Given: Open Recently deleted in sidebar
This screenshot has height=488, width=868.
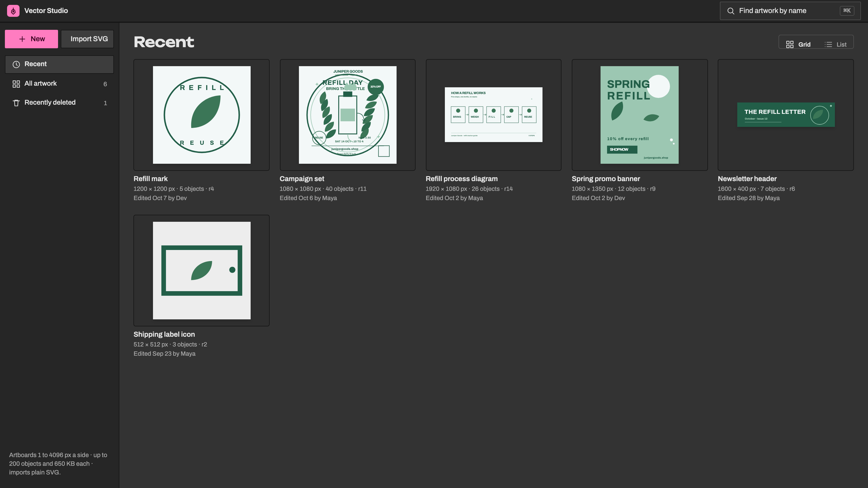Looking at the screenshot, I should (59, 103).
